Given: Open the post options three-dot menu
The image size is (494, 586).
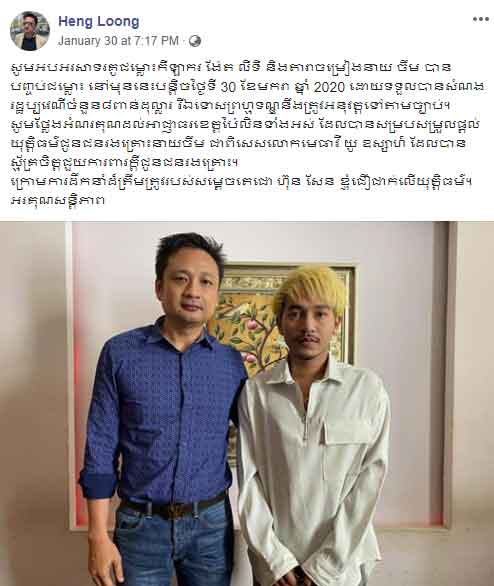Looking at the screenshot, I should pos(481,19).
